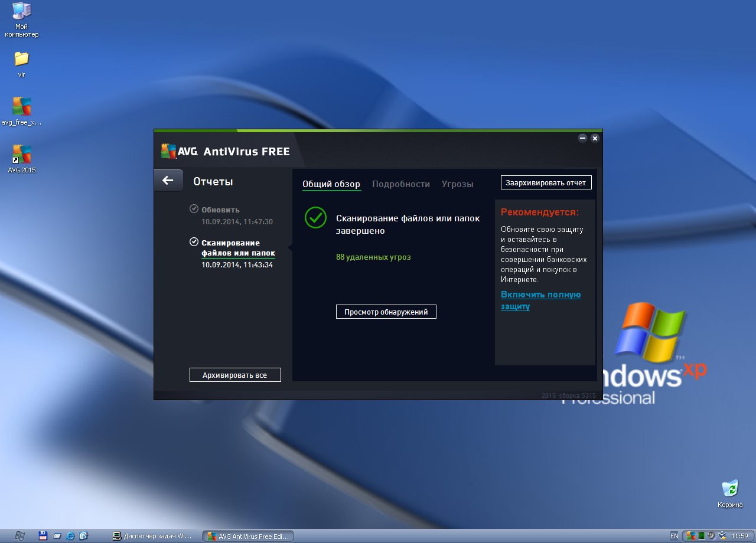Click the '10.09.2014, 11:43:34' timestamp
Image resolution: width=756 pixels, height=543 pixels.
237,264
